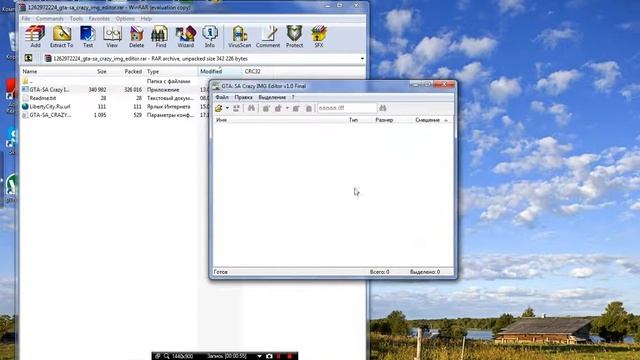Click the SFX icon in WinRAR toolbar
640x360 pixels.
point(319,37)
